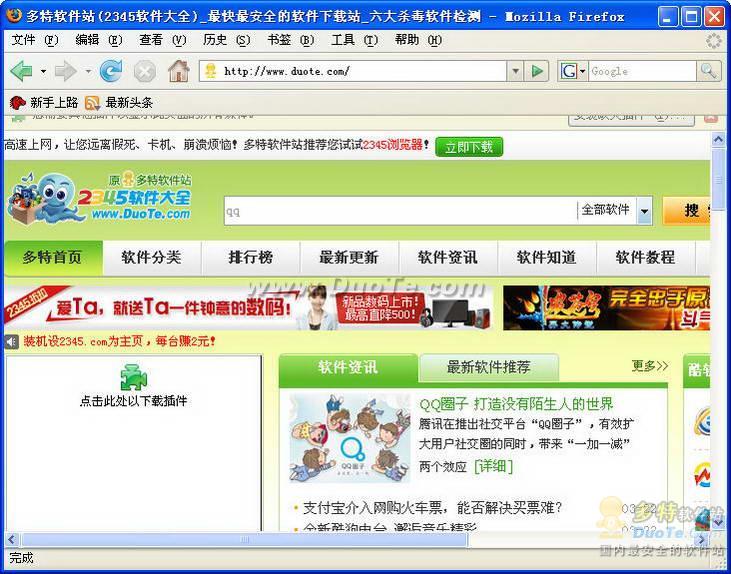Screen dimensions: 731x574
Task: Click 点击此处以下载插件 text
Action: (133, 401)
